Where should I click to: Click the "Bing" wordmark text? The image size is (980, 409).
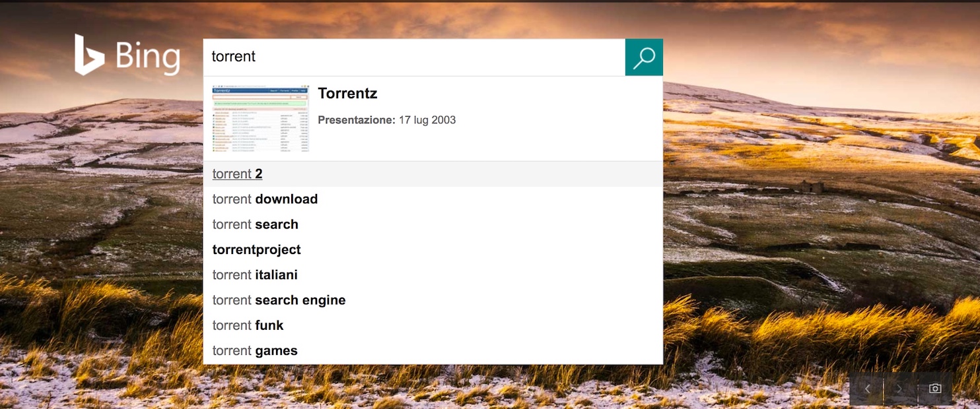coord(148,57)
